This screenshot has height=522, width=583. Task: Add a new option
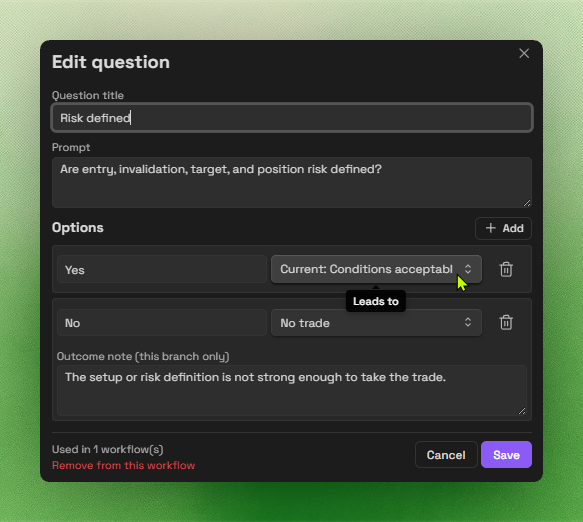point(503,228)
